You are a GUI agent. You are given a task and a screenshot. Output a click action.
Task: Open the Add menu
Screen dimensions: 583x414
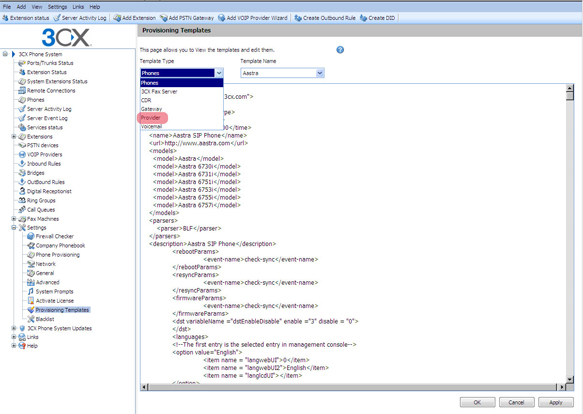coord(21,7)
